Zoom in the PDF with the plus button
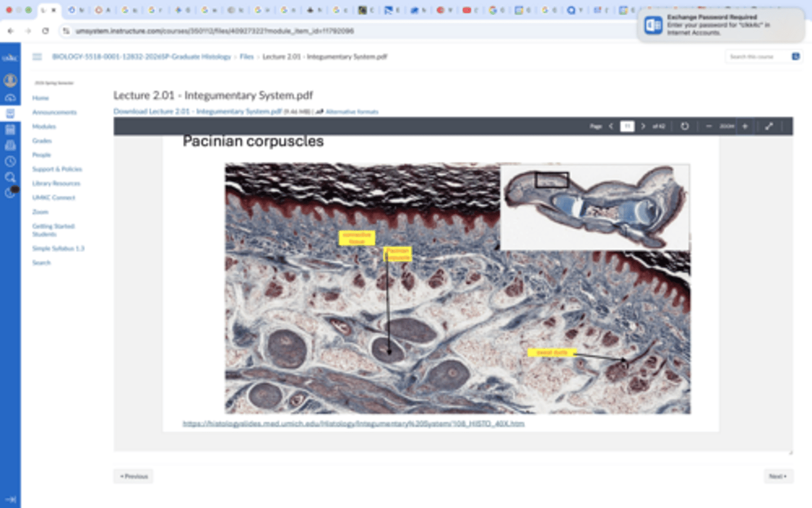812x508 pixels. [x=745, y=126]
